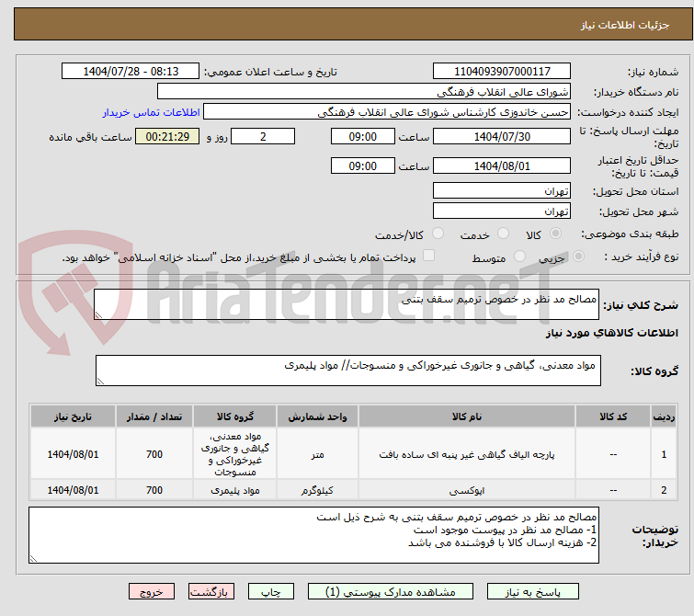Select the کالا/خدمت radio button
This screenshot has height=616, width=694.
click(x=438, y=233)
